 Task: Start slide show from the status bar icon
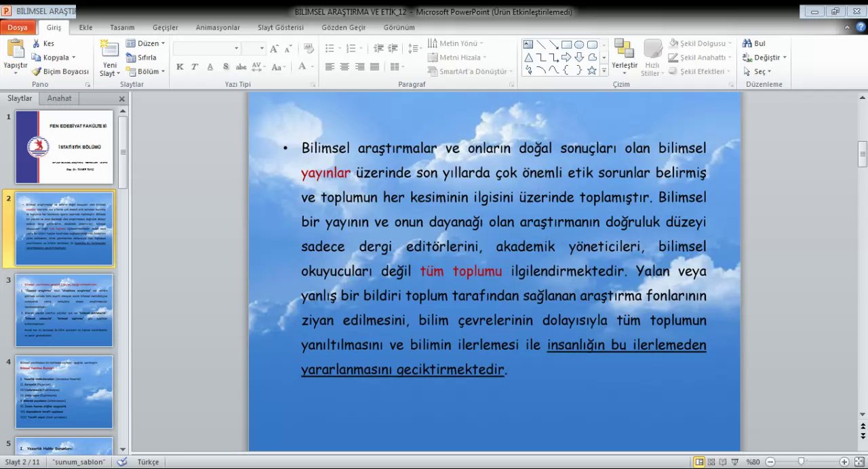coord(735,462)
